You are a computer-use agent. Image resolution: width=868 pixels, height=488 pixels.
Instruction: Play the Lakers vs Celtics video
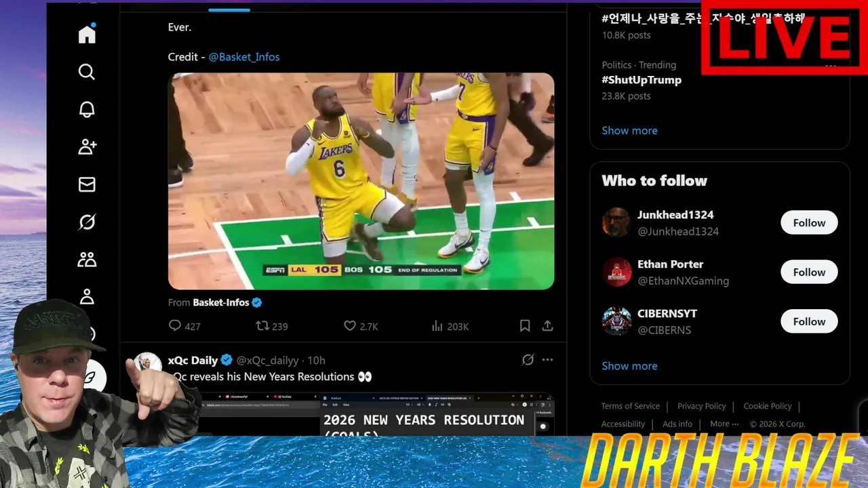pyautogui.click(x=361, y=181)
